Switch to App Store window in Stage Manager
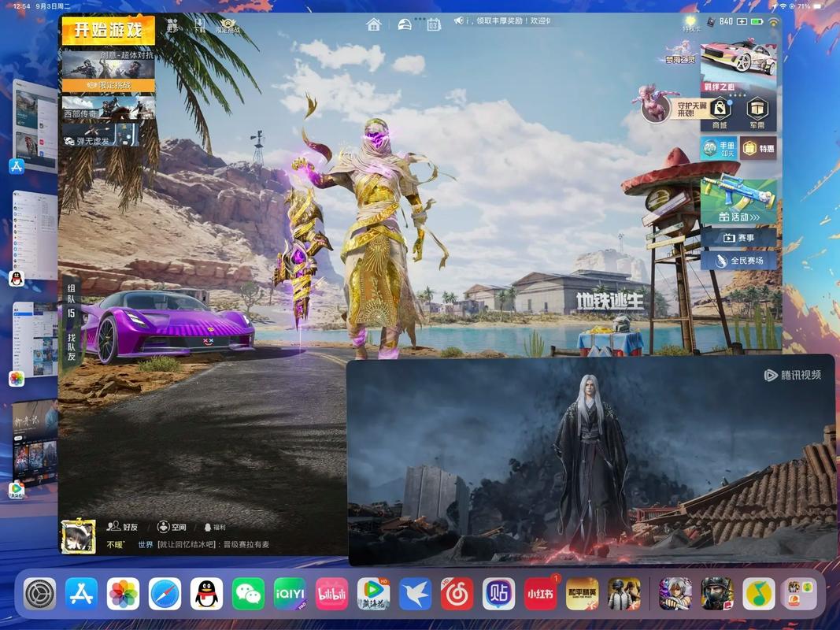Image resolution: width=840 pixels, height=630 pixels. point(35,128)
